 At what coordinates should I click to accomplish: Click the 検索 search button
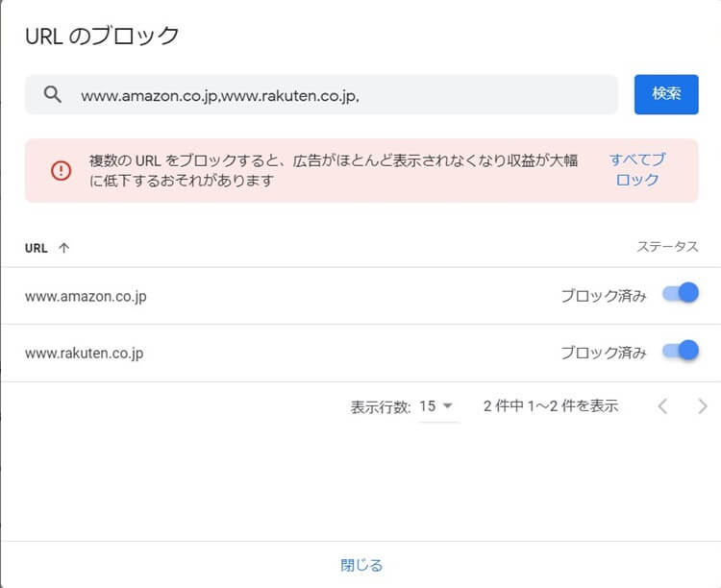(666, 94)
